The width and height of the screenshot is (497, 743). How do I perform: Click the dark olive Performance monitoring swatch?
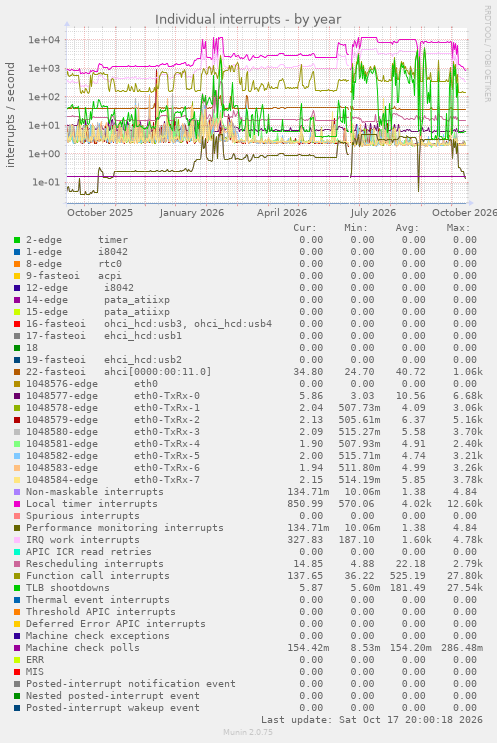(17, 528)
